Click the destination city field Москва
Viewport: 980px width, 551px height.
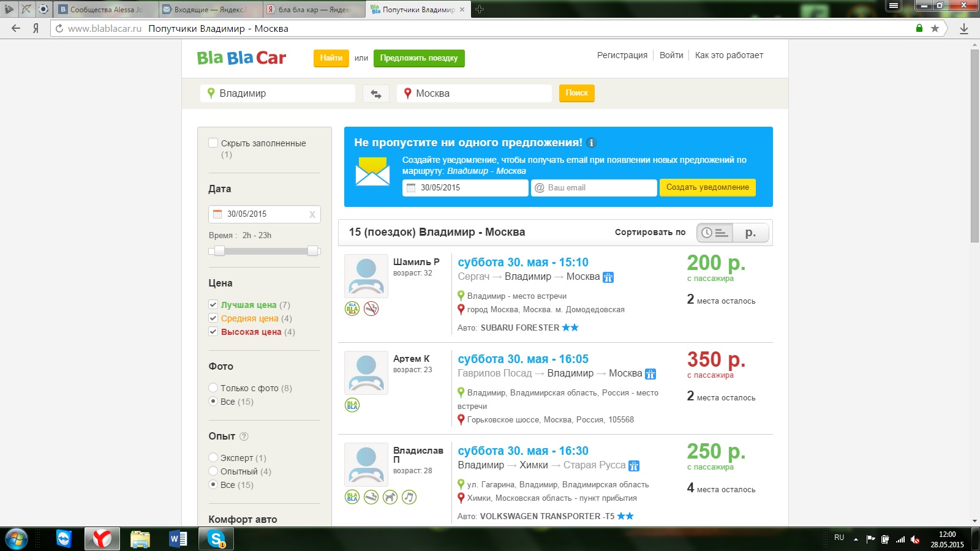pos(474,94)
